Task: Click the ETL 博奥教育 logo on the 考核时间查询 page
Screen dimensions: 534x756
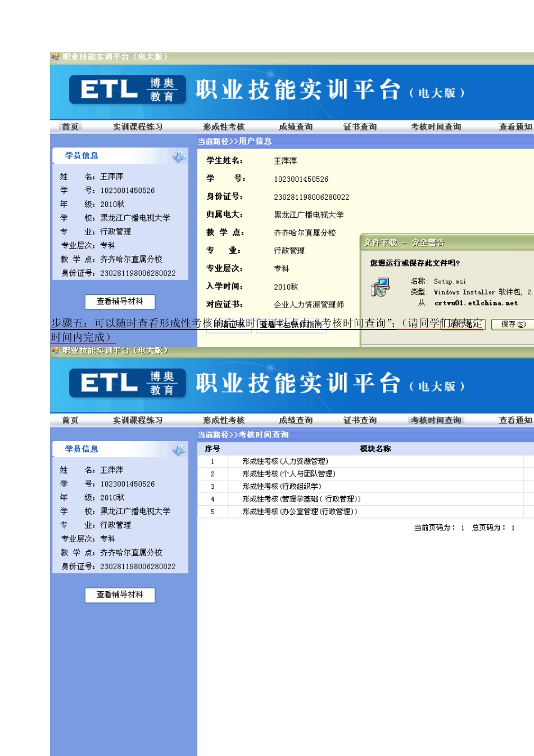Action: pyautogui.click(x=127, y=384)
